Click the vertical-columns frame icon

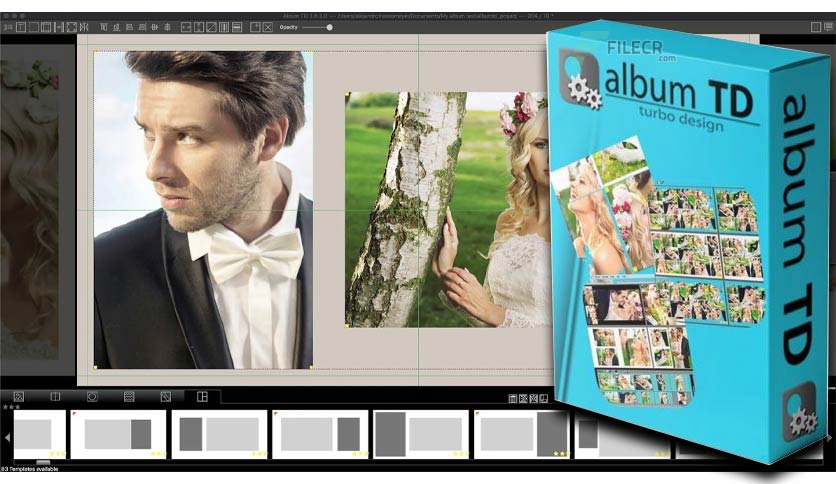(224, 27)
